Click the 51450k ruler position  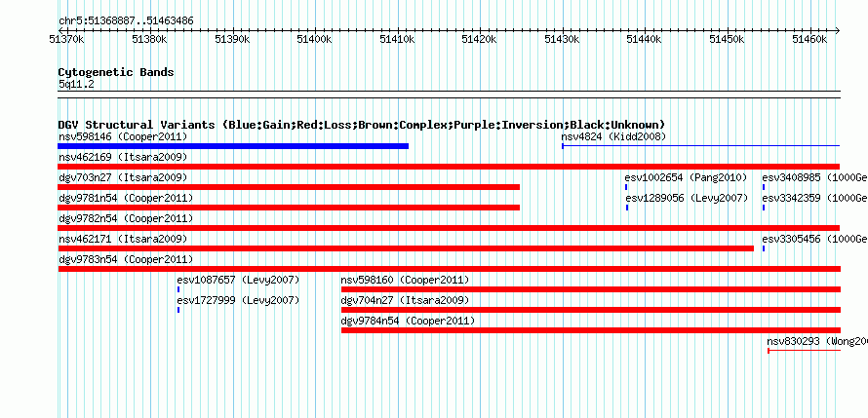728,39
